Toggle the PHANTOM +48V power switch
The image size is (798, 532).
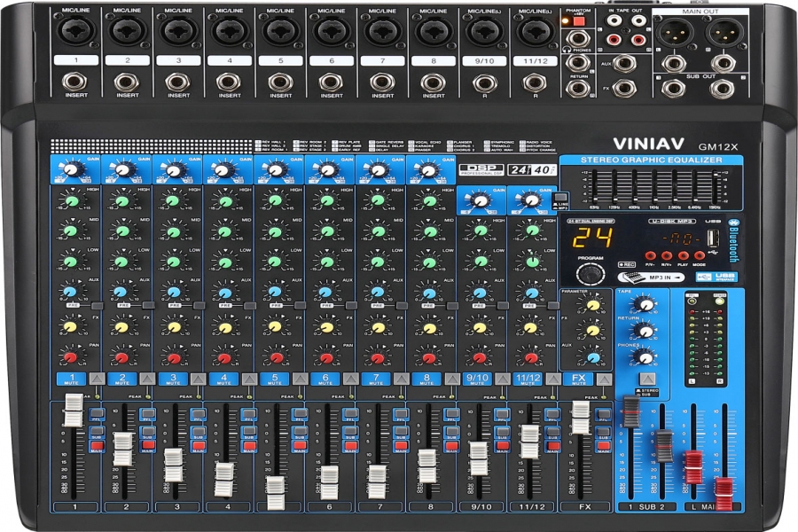[x=580, y=21]
